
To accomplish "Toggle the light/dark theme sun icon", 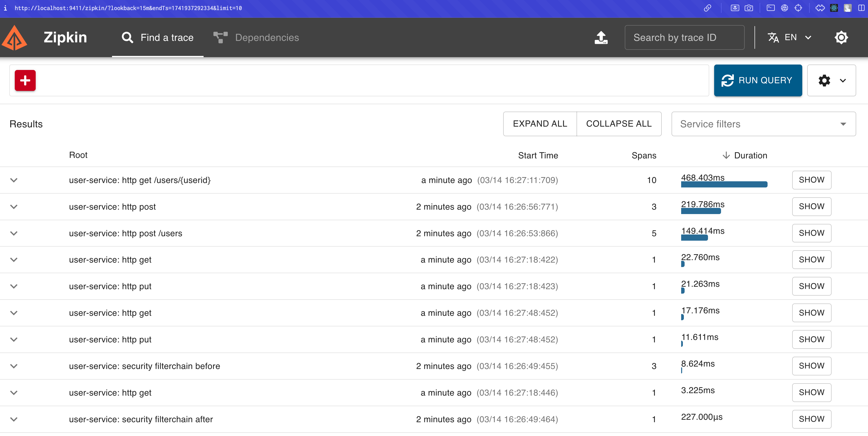I will coord(841,37).
